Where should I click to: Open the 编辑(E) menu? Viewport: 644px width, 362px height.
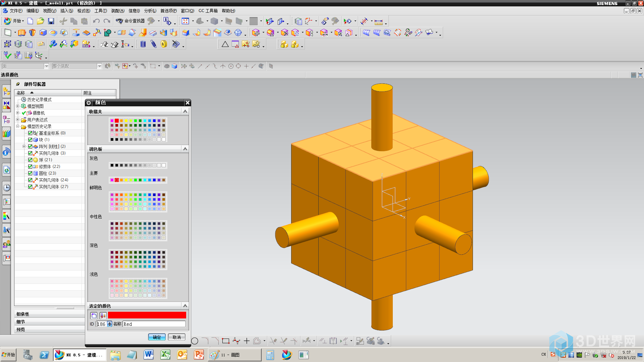point(33,11)
